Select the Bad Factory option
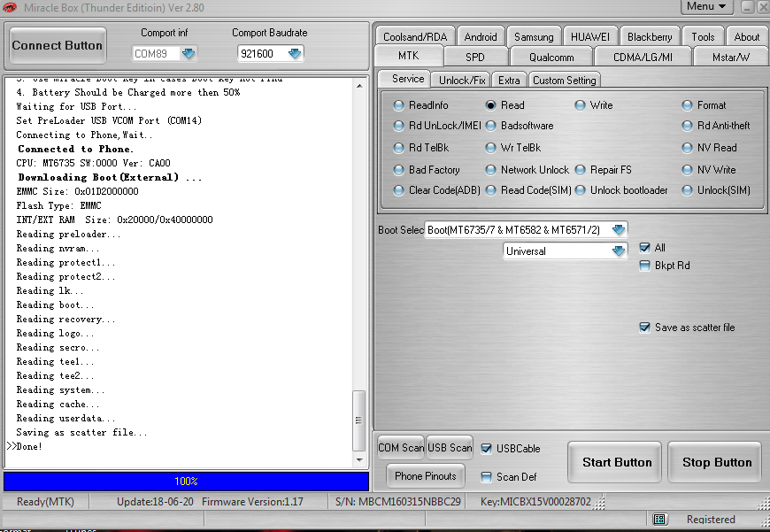Screen dimensions: 770x532 click(x=399, y=170)
